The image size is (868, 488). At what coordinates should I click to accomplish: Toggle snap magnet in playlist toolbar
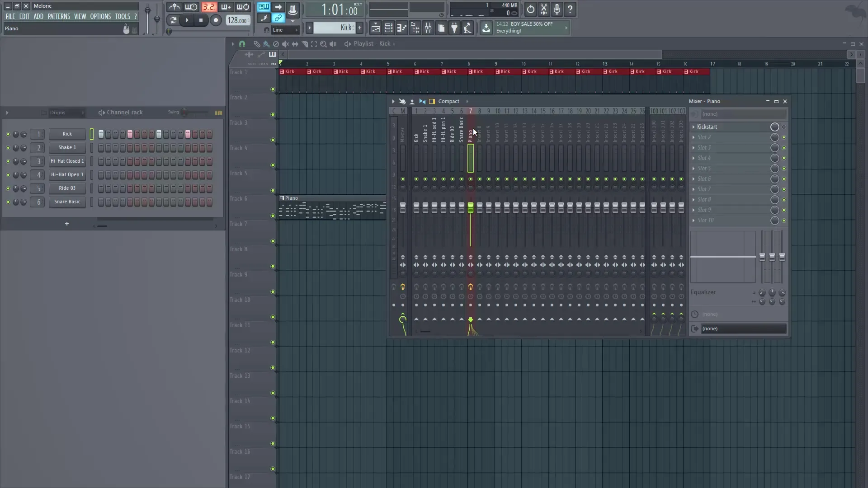(242, 44)
